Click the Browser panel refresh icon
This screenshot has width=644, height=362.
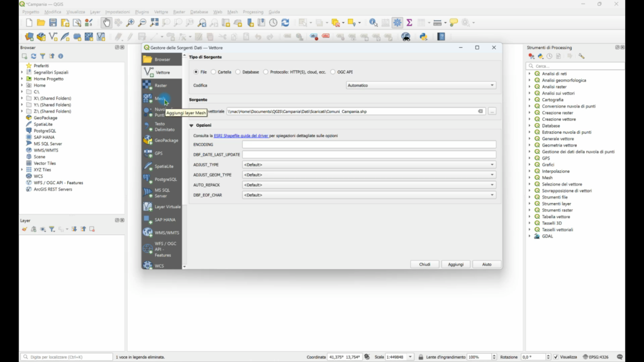point(34,56)
